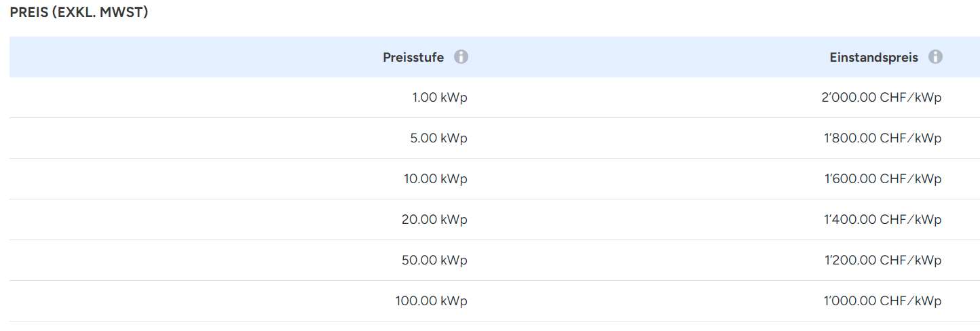The width and height of the screenshot is (980, 331).
Task: Click the info icon next to Preisstufe
Action: pos(461,57)
